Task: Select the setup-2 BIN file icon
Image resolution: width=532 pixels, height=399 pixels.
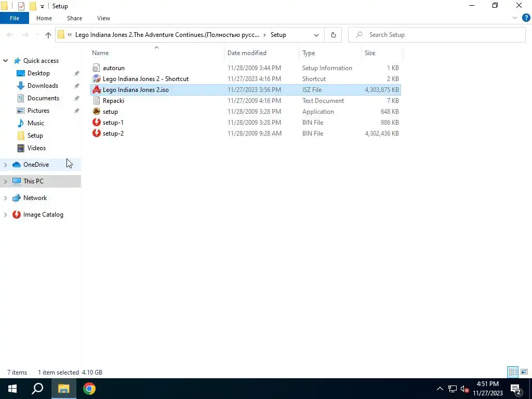Action: [96, 133]
